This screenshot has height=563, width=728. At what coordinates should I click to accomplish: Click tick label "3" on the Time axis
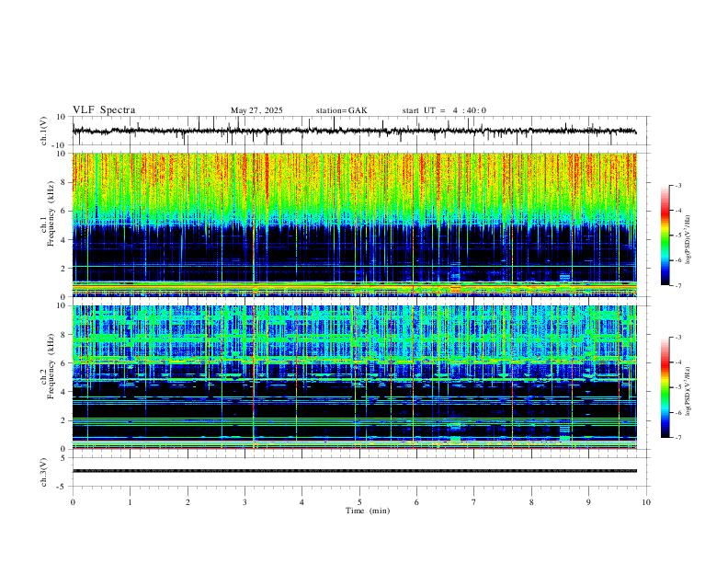point(245,502)
